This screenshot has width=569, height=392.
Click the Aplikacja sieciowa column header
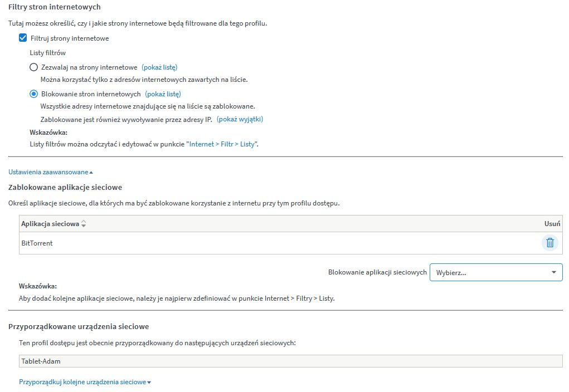50,223
